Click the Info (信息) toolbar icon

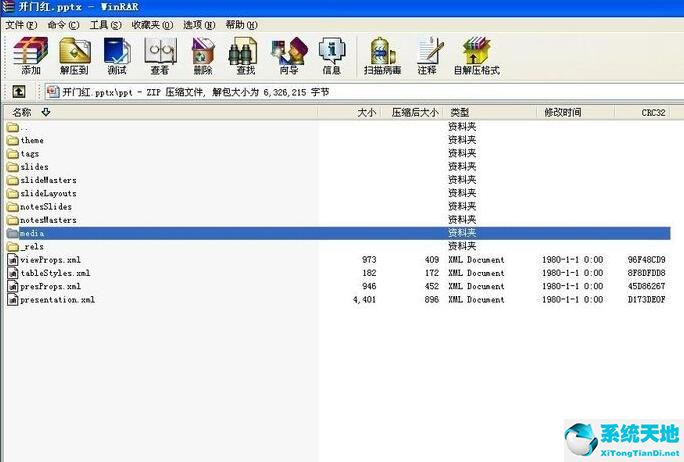(x=332, y=56)
